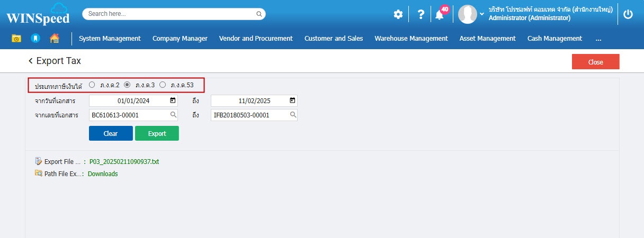Open the start date calendar icon
Image resolution: width=644 pixels, height=238 pixels.
click(x=173, y=100)
